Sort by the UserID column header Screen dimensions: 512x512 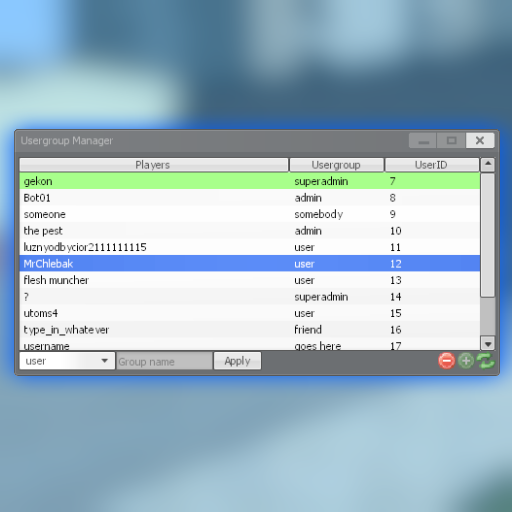point(432,165)
